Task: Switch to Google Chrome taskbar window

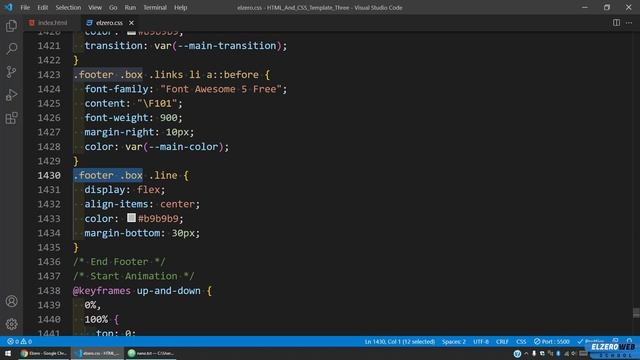Action: (x=44, y=353)
